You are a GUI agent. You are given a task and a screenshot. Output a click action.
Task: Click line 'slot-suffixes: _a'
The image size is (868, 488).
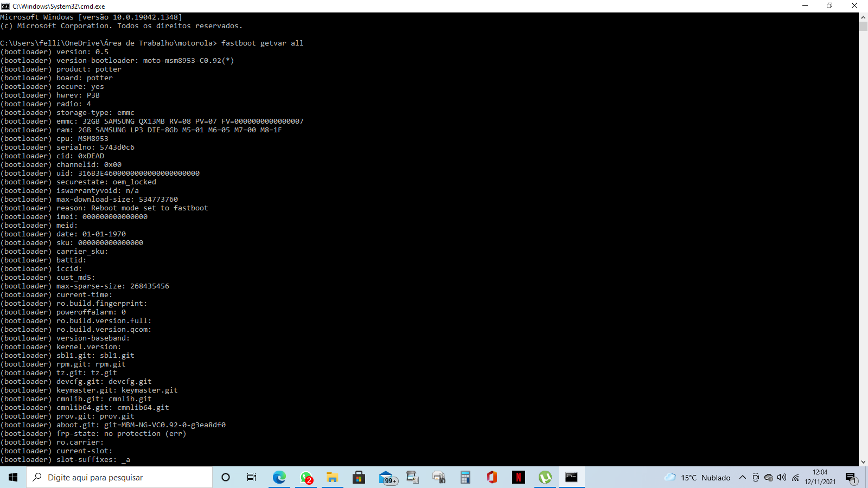coord(65,460)
